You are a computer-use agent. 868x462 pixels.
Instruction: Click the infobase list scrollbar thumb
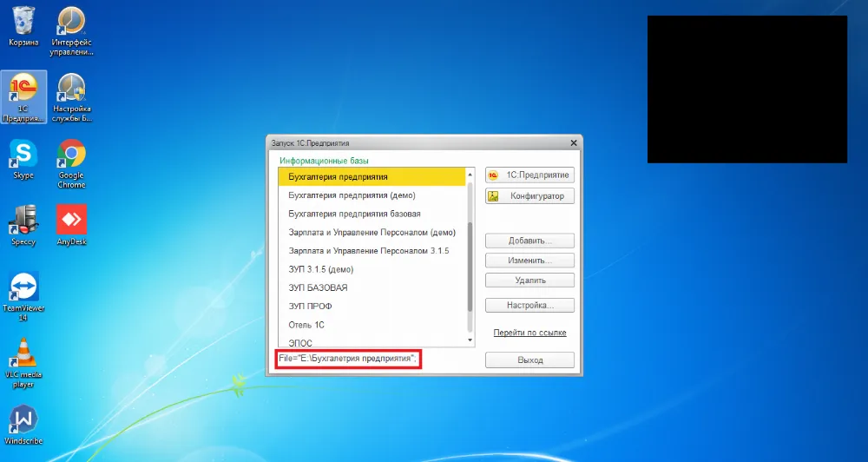click(x=470, y=267)
